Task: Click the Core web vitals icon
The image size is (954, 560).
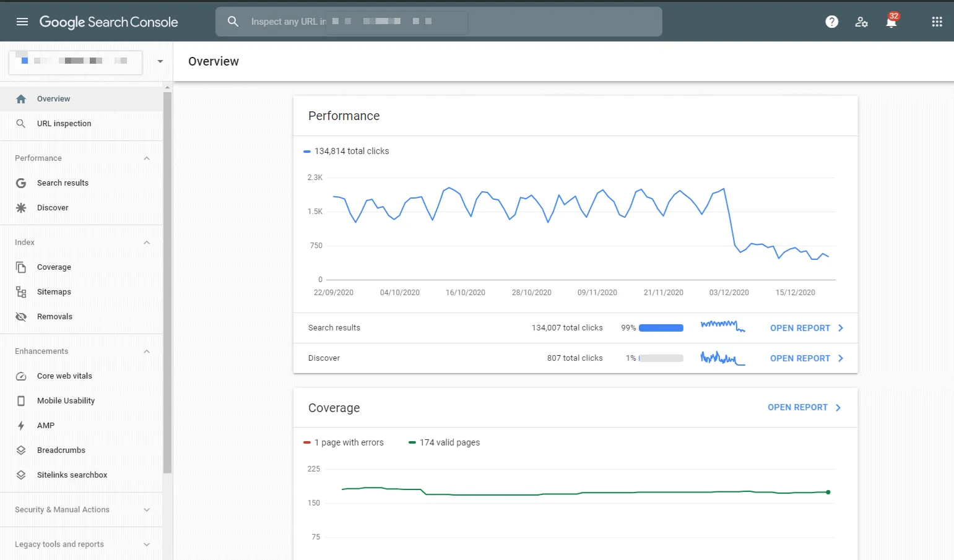Action: pos(20,376)
